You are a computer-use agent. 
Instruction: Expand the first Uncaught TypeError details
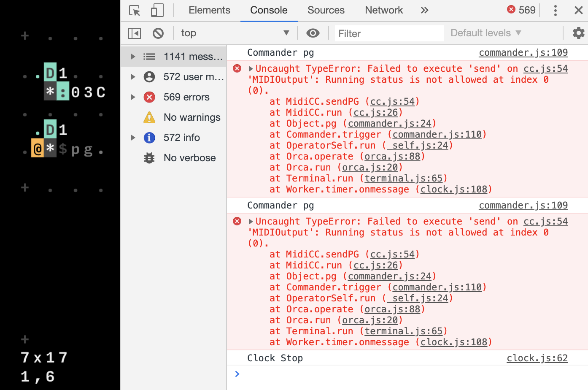tap(251, 68)
